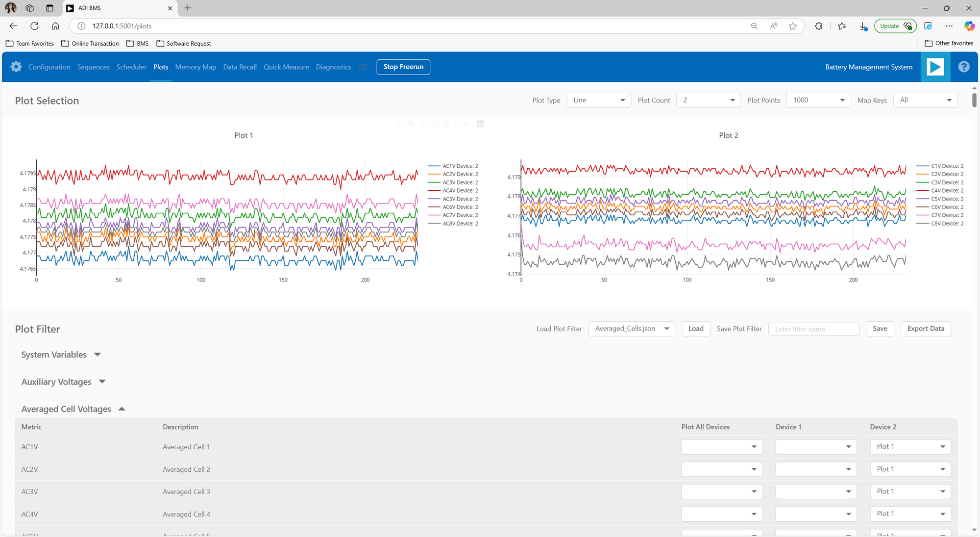The width and height of the screenshot is (980, 537).
Task: Toggle AC2V Device: 2 trace in legend
Action: pyautogui.click(x=452, y=174)
